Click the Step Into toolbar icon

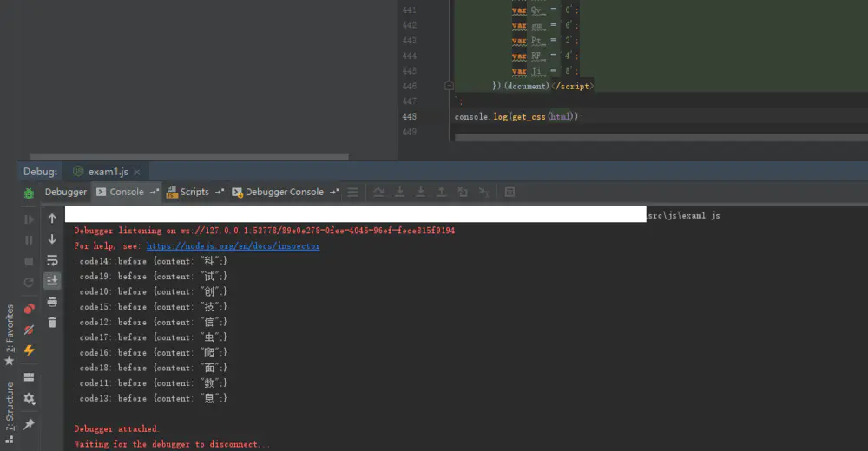pyautogui.click(x=399, y=192)
